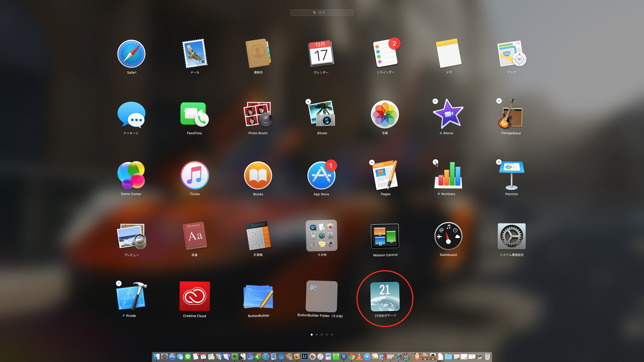Open the 写真 Photos app in Launchpad
This screenshot has height=362, width=644.
coord(385,114)
